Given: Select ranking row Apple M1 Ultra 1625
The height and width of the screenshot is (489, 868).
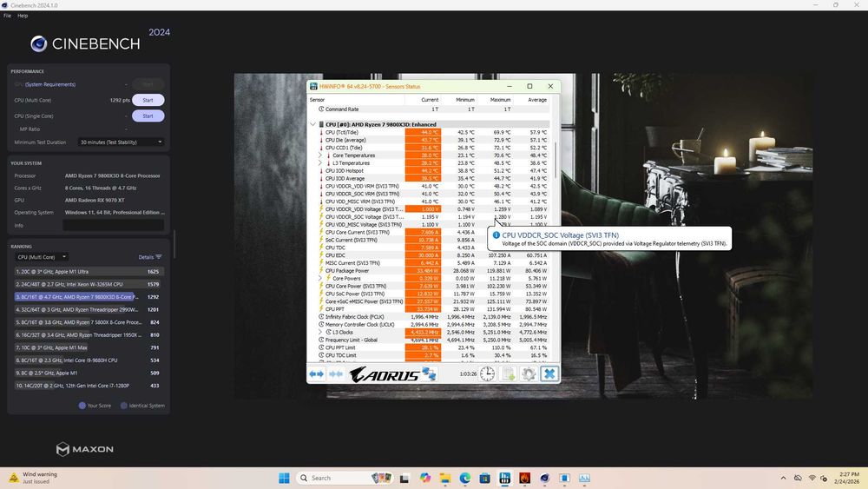Looking at the screenshot, I should coord(88,272).
